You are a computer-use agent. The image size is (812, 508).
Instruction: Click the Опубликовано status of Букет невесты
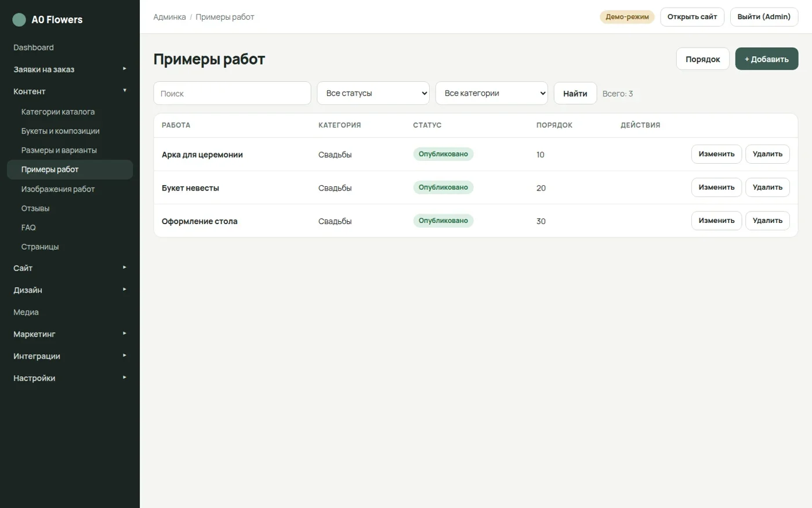point(443,188)
